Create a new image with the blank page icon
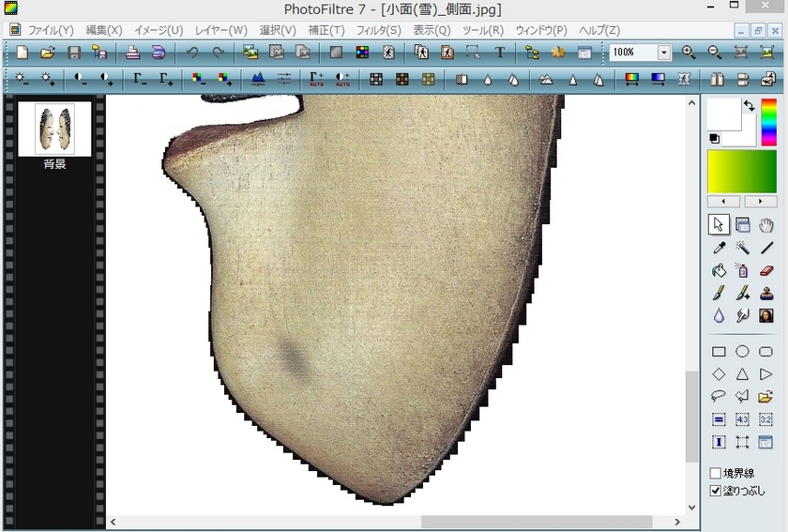This screenshot has width=788, height=532. [23, 53]
